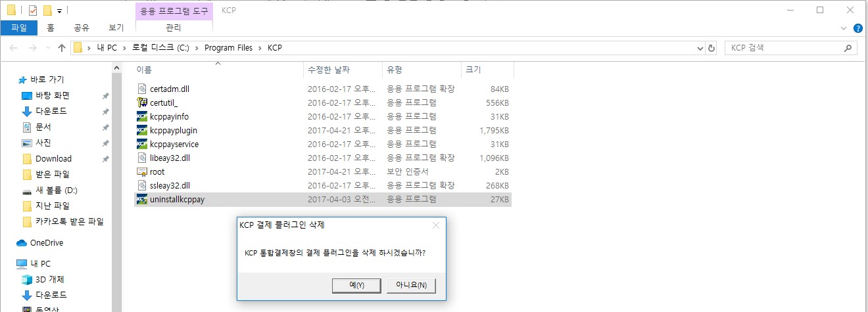Switch to the 홈 ribbon tab
The width and height of the screenshot is (868, 312).
tap(51, 28)
